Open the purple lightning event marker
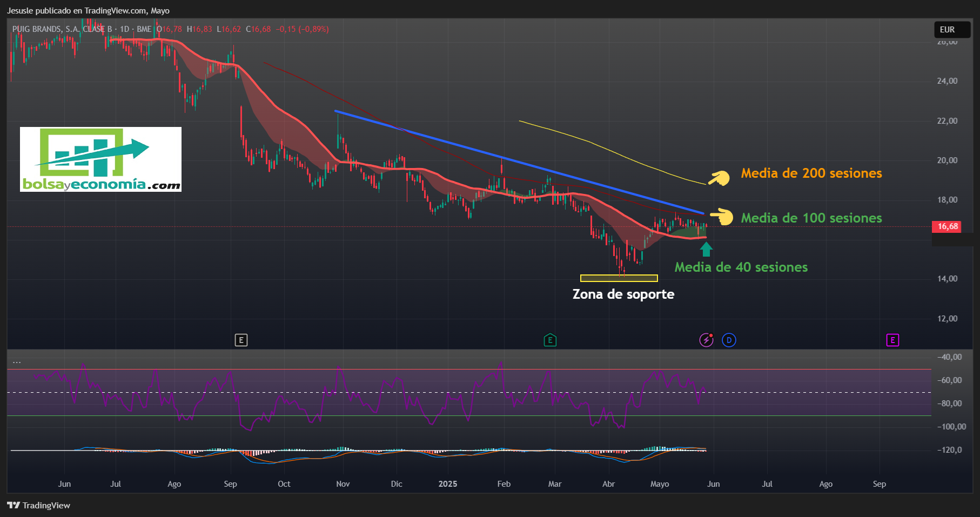 coord(706,340)
